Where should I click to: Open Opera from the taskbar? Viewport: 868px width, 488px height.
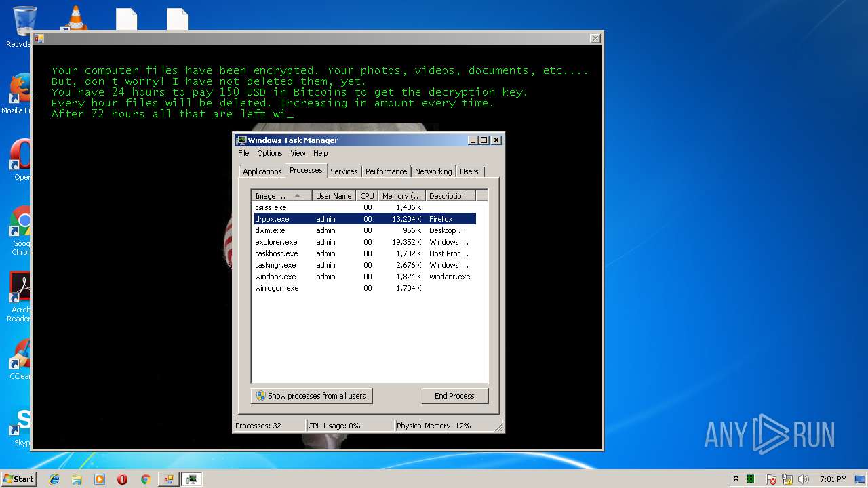click(x=122, y=479)
